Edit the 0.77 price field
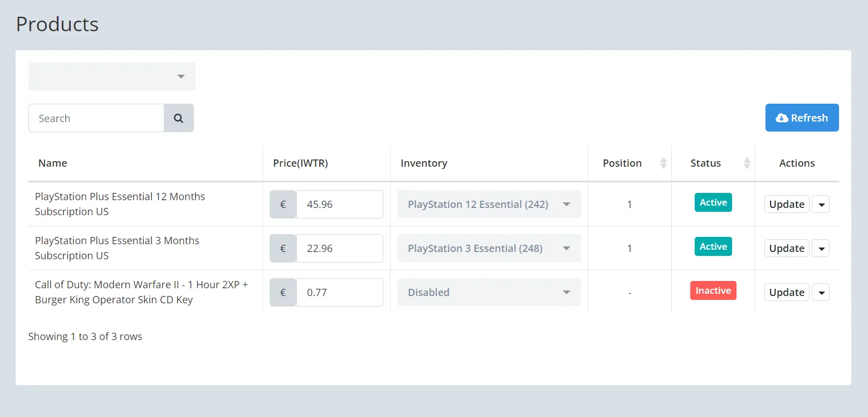This screenshot has width=868, height=417. pyautogui.click(x=340, y=292)
